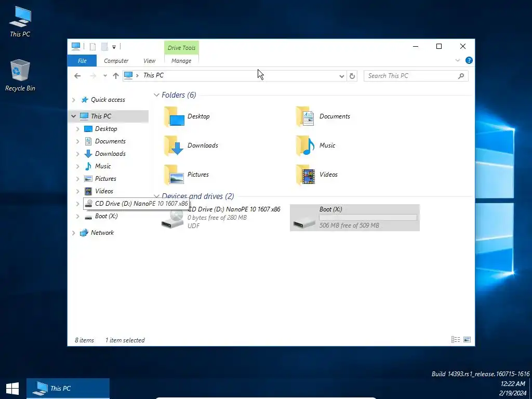Click the Drive Tools contextual tab
Screen dimensions: 532x399
[181, 48]
